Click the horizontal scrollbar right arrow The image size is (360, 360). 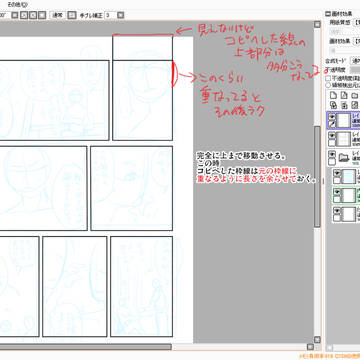click(x=310, y=347)
